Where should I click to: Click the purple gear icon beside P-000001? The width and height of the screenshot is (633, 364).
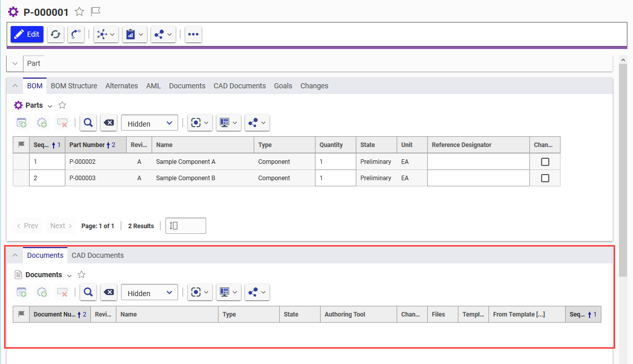tap(13, 12)
